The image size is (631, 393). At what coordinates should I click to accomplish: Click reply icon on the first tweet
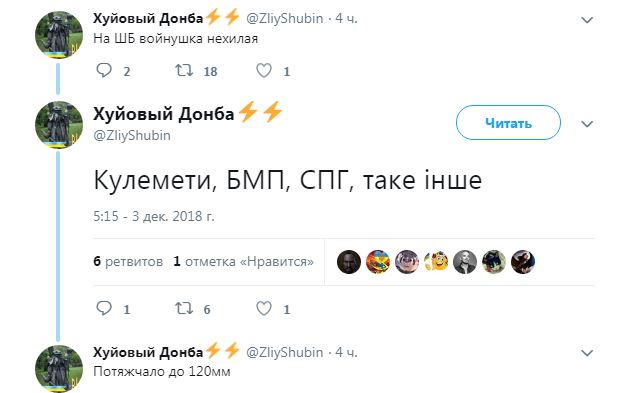pyautogui.click(x=104, y=71)
